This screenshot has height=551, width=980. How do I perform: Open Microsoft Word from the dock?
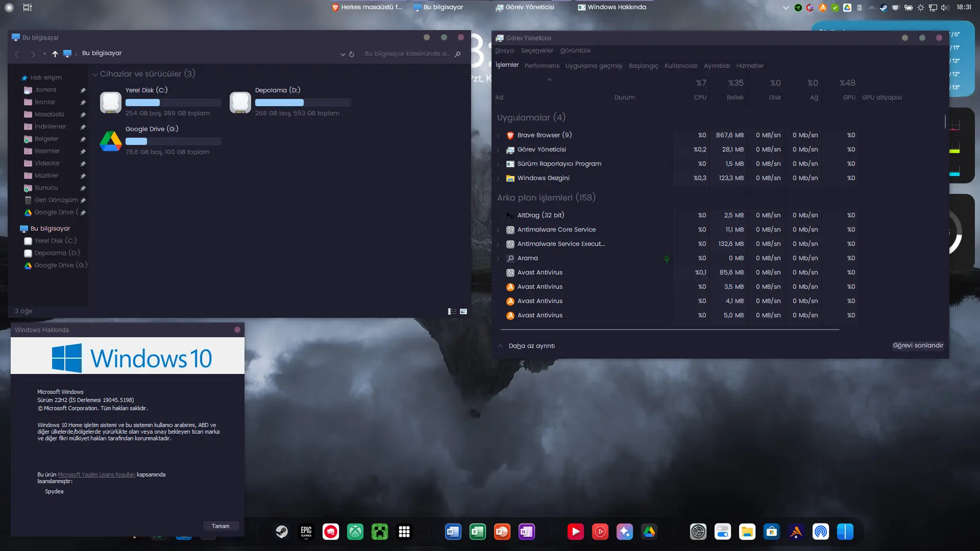[453, 532]
